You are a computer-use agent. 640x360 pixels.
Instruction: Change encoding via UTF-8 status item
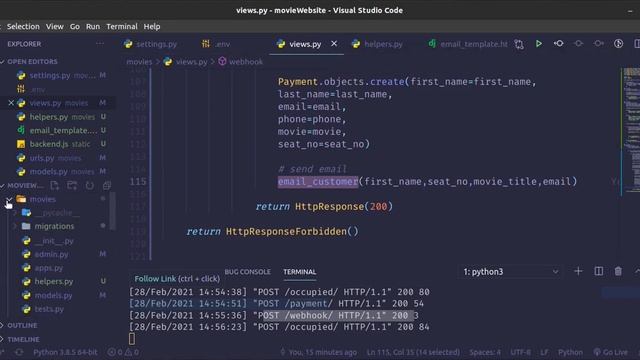coord(520,352)
